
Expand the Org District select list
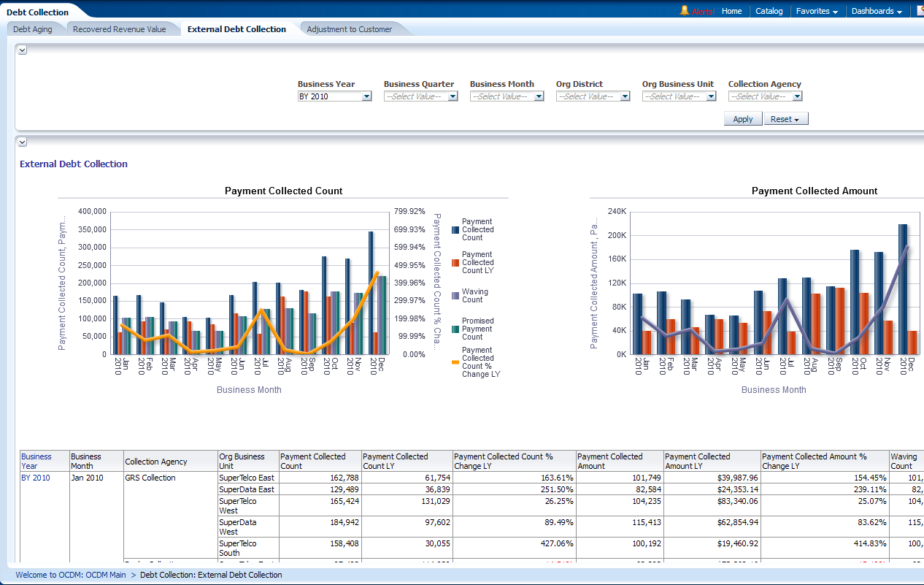click(x=625, y=96)
